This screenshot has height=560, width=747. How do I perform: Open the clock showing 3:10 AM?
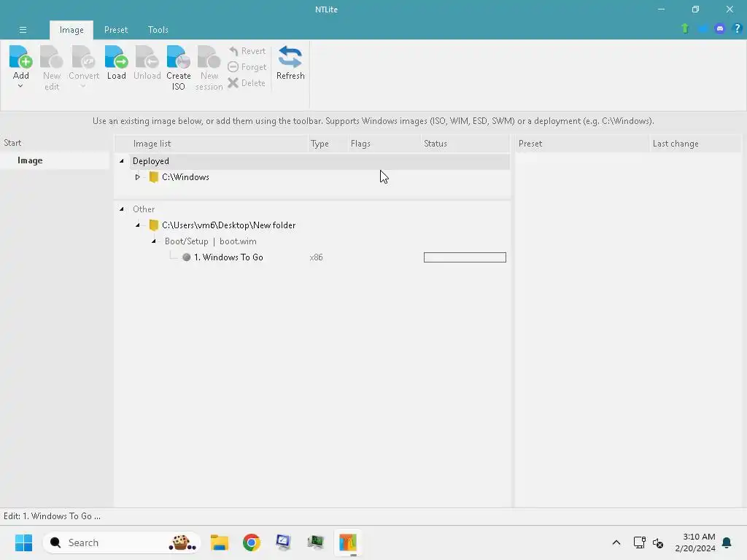(695, 542)
